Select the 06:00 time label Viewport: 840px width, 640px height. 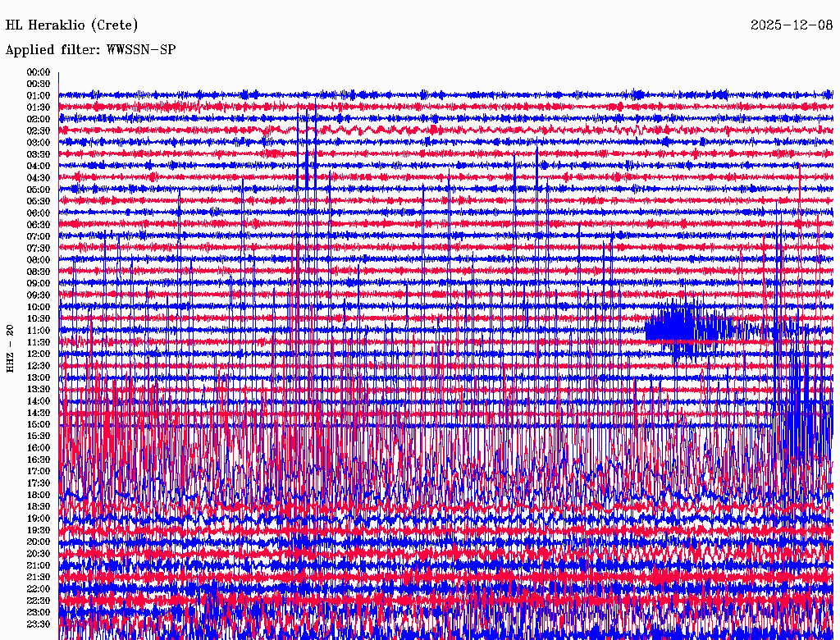click(x=39, y=213)
